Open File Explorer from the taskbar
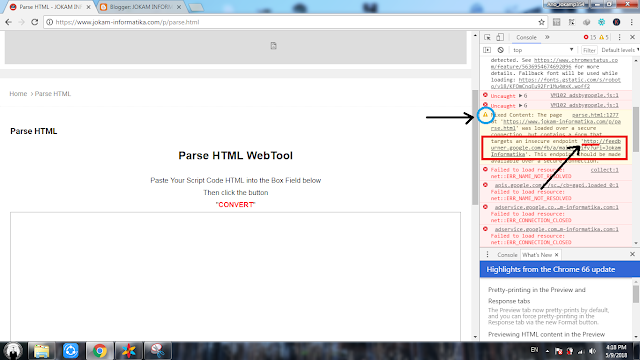The image size is (640, 360). click(x=41, y=351)
